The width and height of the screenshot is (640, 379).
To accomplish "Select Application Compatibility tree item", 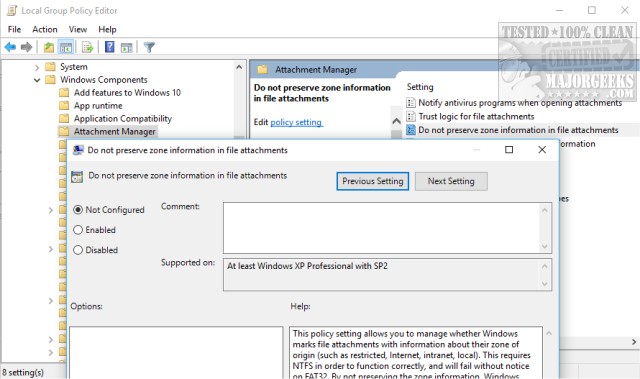I will coord(123,119).
